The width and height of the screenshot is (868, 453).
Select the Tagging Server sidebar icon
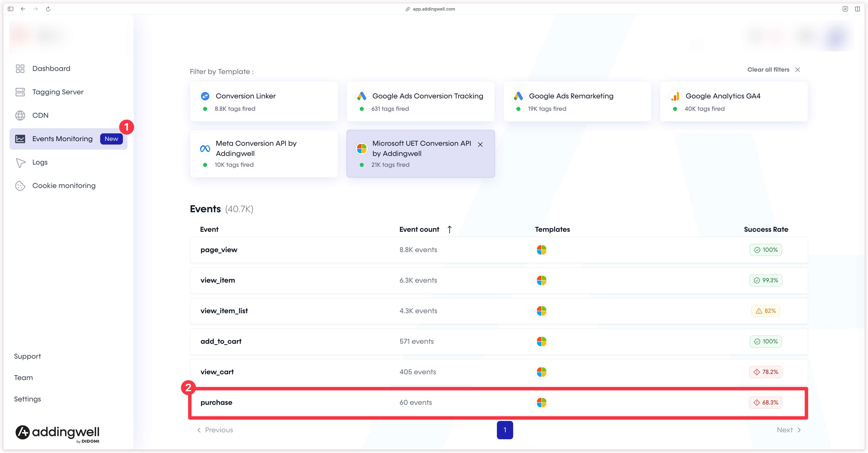pos(20,92)
